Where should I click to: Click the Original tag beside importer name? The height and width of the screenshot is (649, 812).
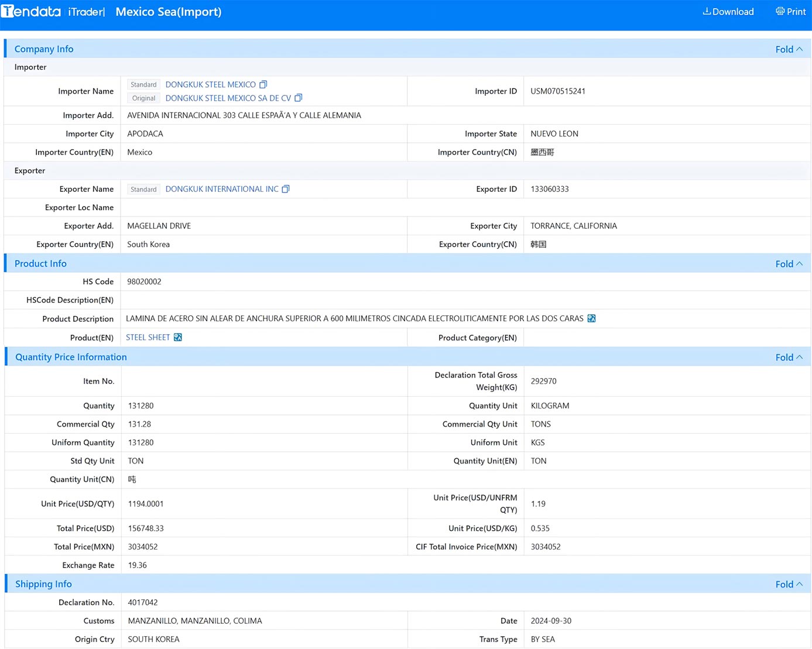(143, 98)
